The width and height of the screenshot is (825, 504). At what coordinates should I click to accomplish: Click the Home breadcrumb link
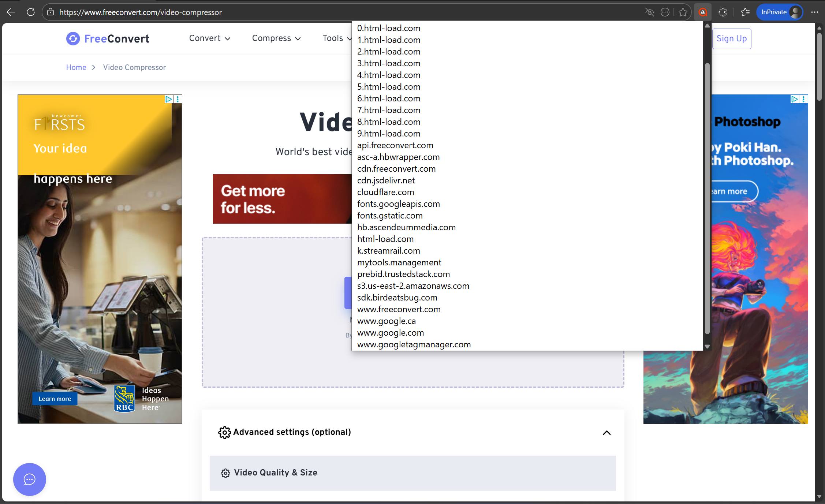(x=76, y=67)
